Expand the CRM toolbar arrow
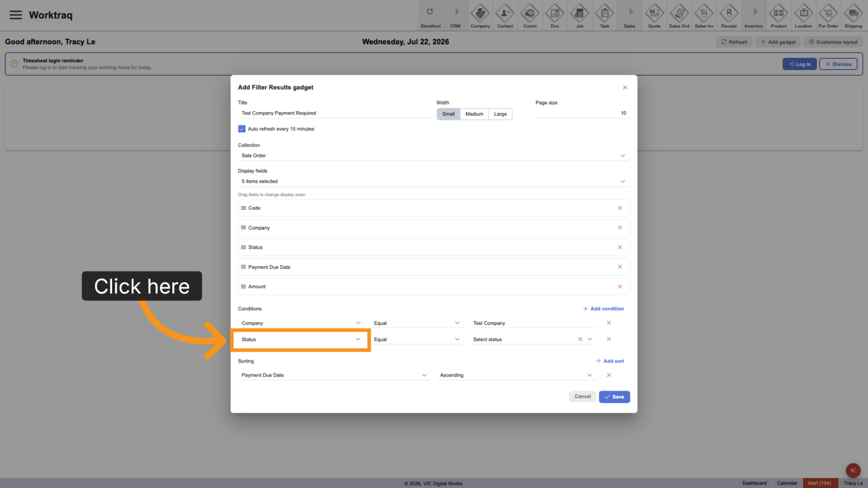Viewport: 868px width, 488px height. (x=455, y=15)
